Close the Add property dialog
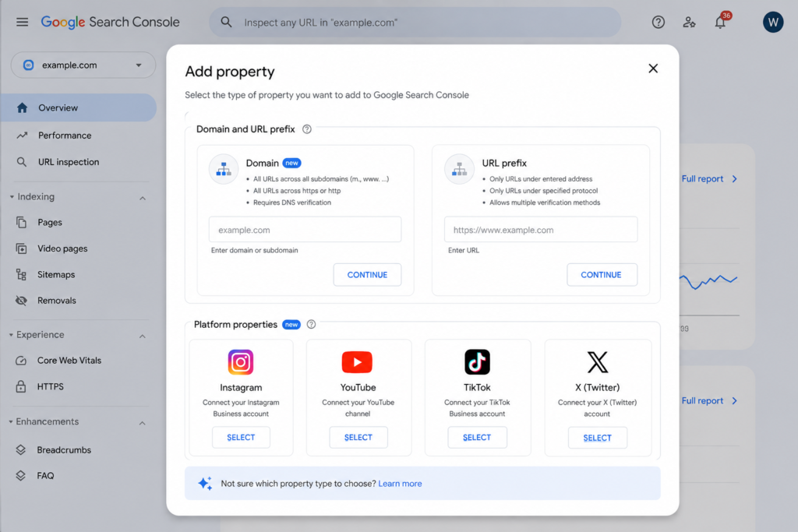The width and height of the screenshot is (798, 532). (653, 68)
